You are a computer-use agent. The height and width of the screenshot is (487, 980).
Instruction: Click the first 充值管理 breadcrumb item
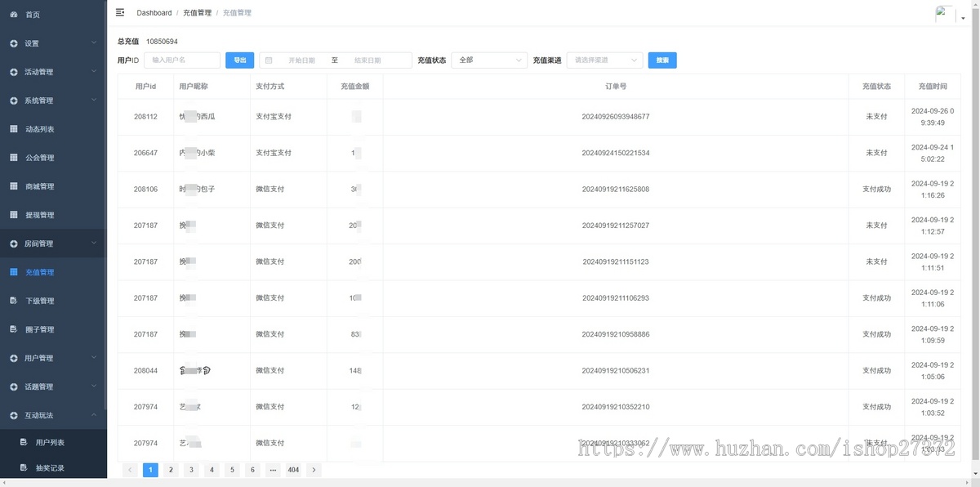pos(197,13)
